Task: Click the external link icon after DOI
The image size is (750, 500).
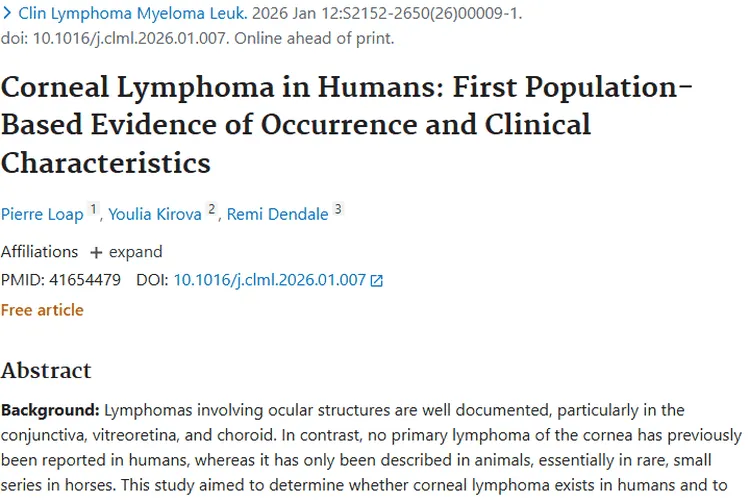Action: (x=377, y=281)
